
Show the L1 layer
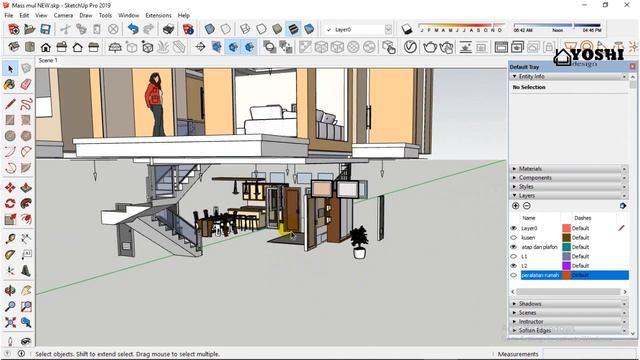(x=514, y=256)
